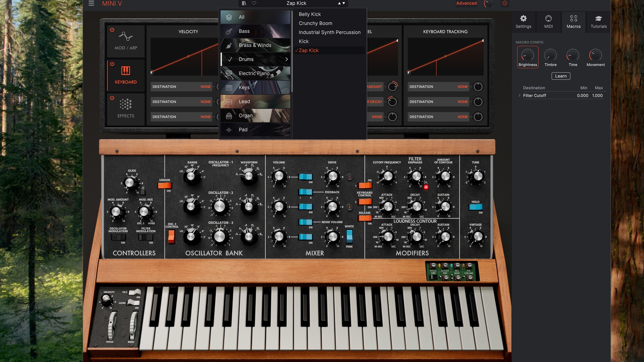This screenshot has width=644, height=362.
Task: Click the NOISE VOLUME knob
Action: click(332, 236)
